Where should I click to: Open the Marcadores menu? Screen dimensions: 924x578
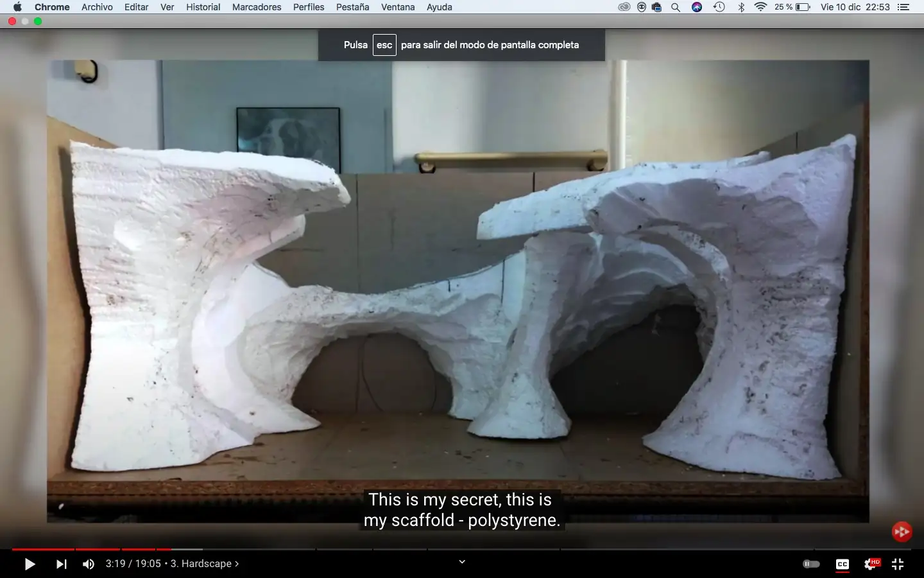click(x=257, y=7)
